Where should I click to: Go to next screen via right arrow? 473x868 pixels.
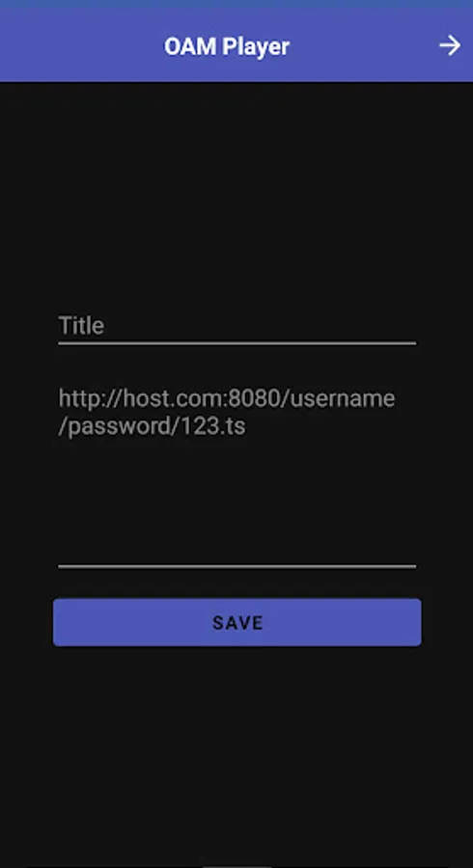tap(450, 45)
